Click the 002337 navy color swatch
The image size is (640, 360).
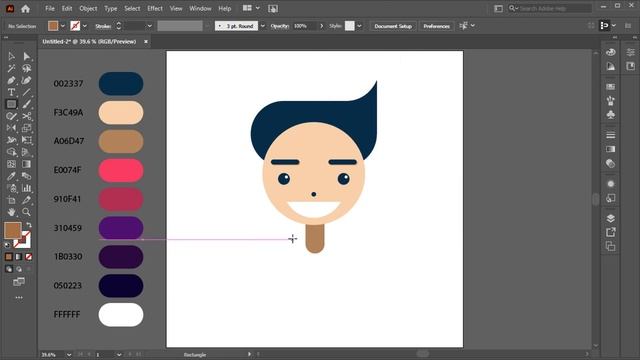[x=121, y=84]
